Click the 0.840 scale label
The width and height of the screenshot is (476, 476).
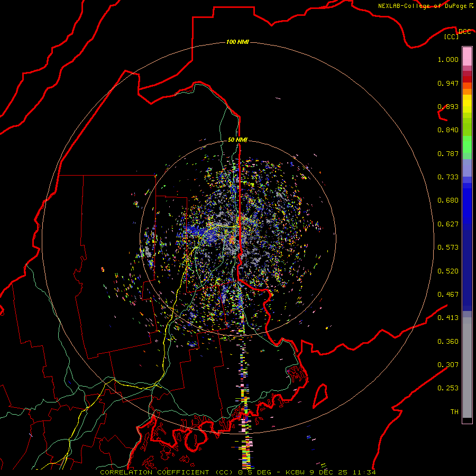point(448,130)
